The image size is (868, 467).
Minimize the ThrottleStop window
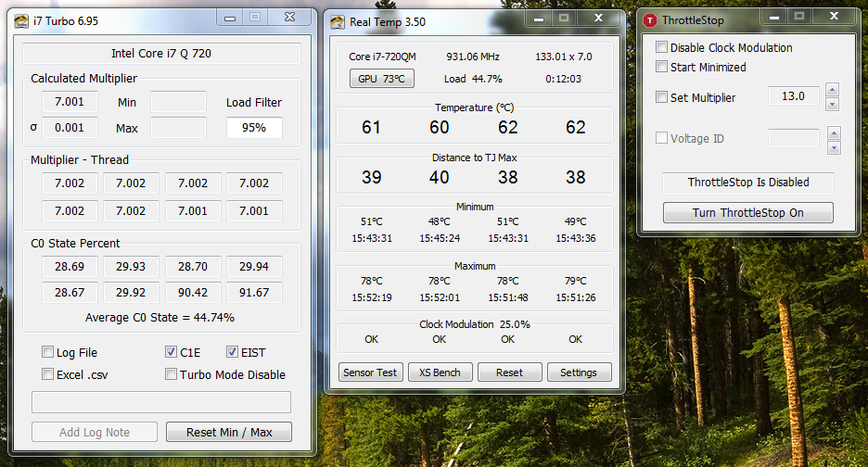click(x=774, y=18)
